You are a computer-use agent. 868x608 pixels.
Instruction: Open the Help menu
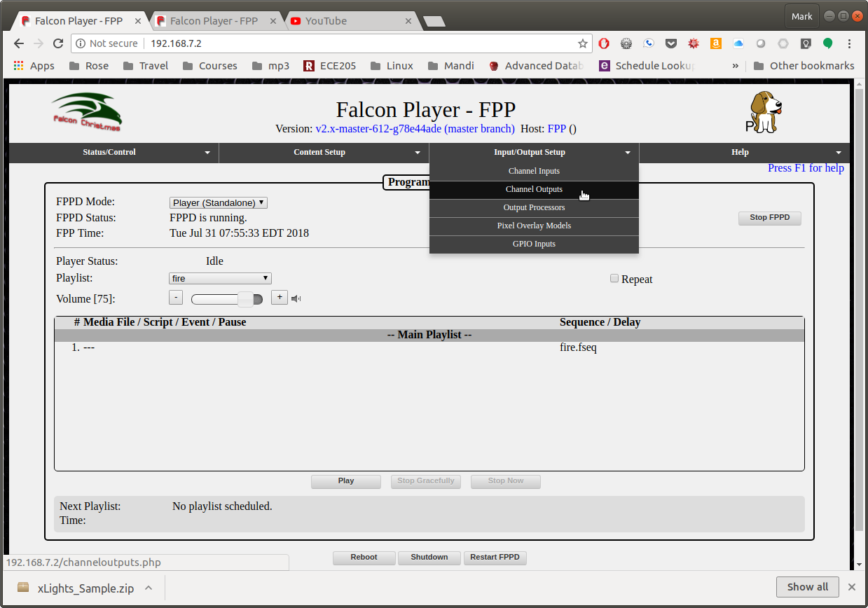[x=740, y=152]
